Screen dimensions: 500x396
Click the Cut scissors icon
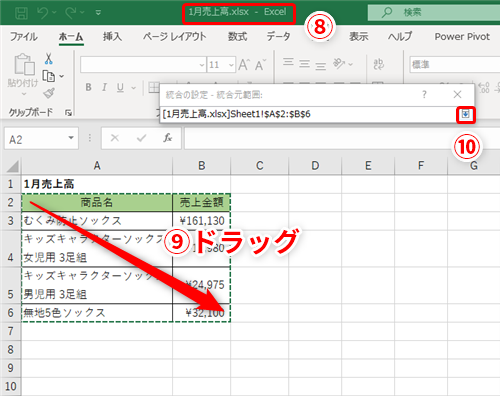[49, 59]
